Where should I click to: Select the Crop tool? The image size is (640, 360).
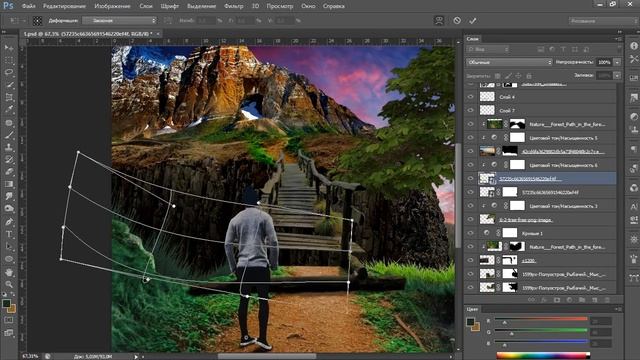pyautogui.click(x=9, y=98)
